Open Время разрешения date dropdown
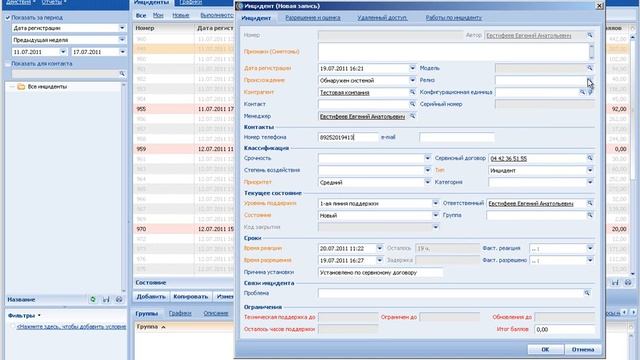Screen dimensions: 640x360 pyautogui.click(x=379, y=260)
